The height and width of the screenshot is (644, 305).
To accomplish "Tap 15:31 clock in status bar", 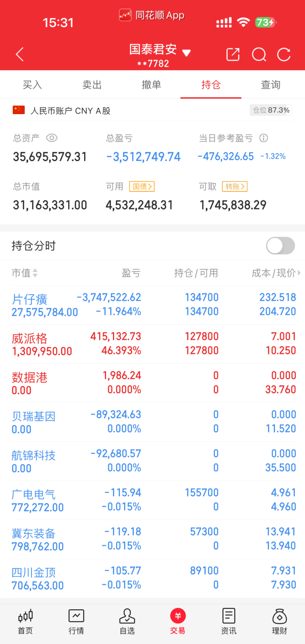I will tap(58, 23).
